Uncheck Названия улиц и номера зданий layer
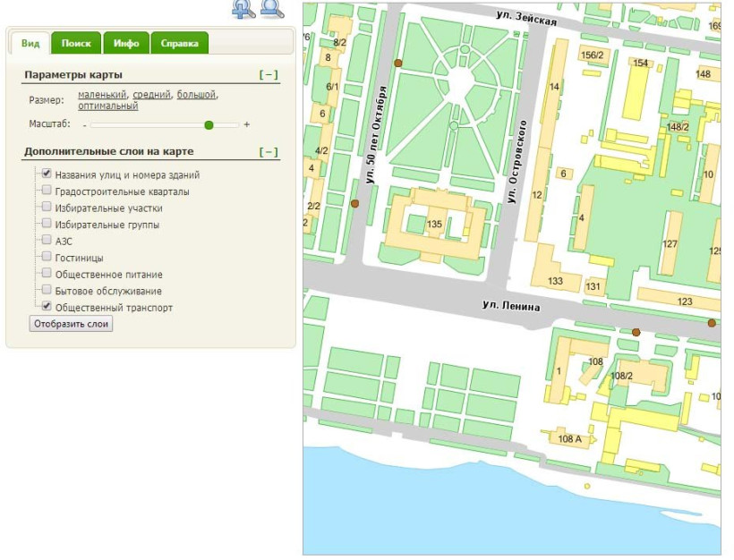 click(47, 174)
